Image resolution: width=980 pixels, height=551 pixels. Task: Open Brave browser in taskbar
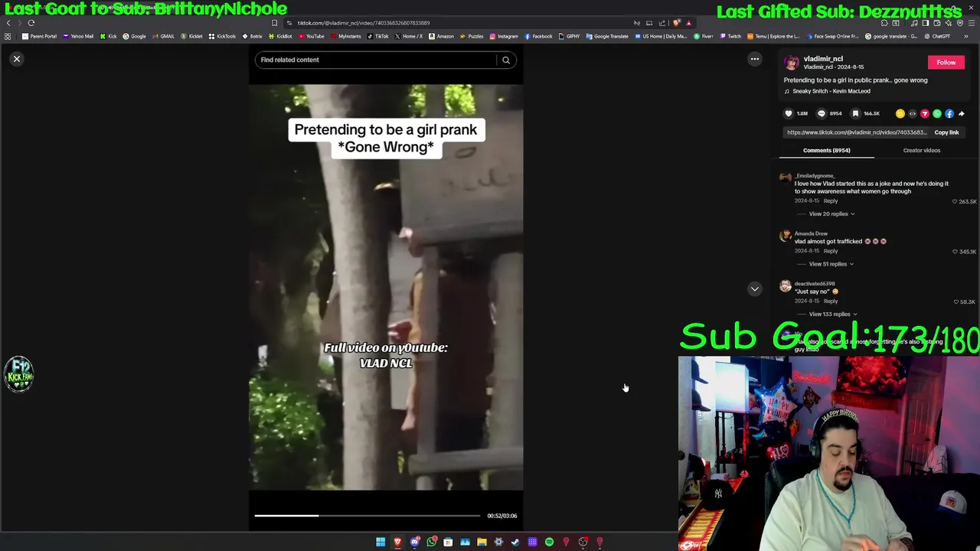397,542
